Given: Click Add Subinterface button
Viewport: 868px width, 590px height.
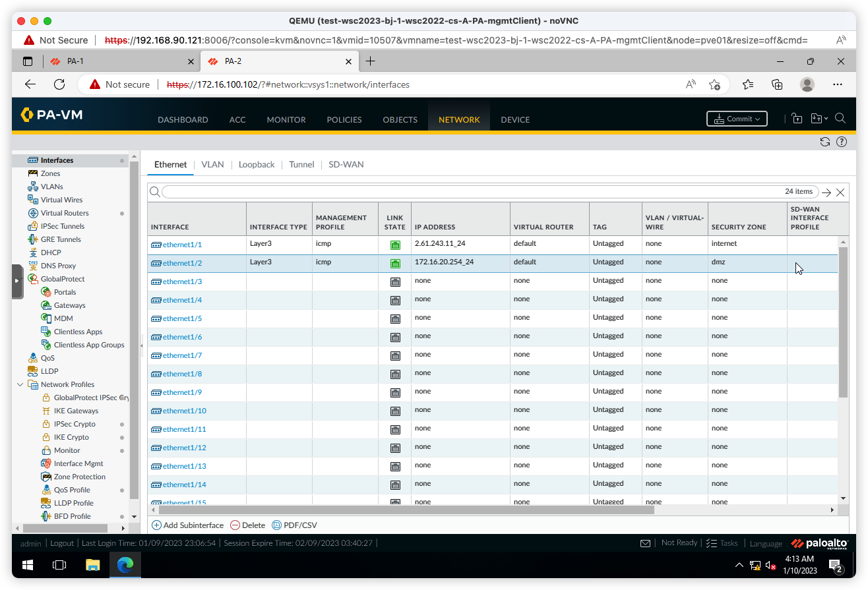Looking at the screenshot, I should click(188, 525).
